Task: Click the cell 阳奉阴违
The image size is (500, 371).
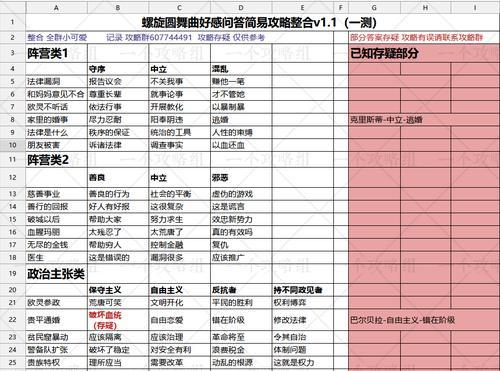Action: pos(179,120)
